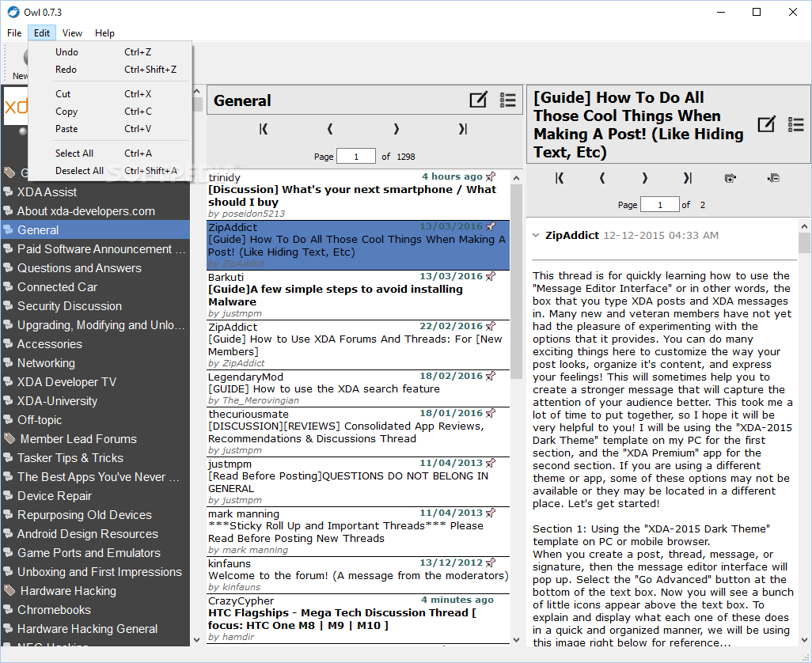Go to previous page of the Guide thread
Viewport: 812px width, 663px height.
tap(602, 178)
